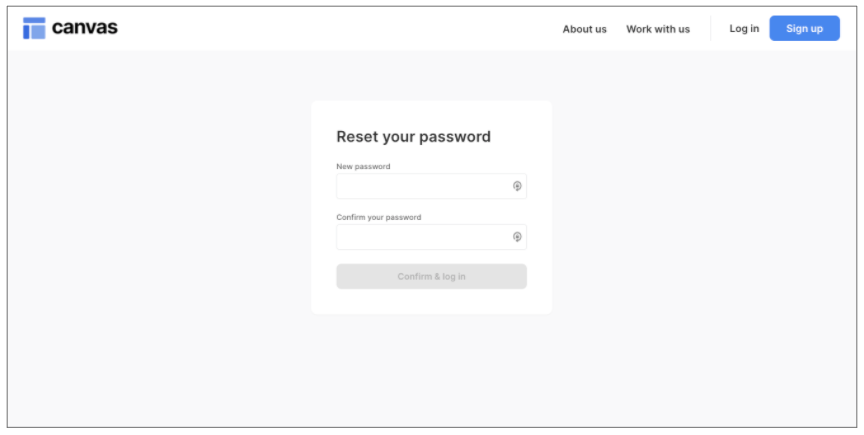Screen dimensions: 864x435
Task: Click the Canvas logo icon
Action: (x=34, y=28)
